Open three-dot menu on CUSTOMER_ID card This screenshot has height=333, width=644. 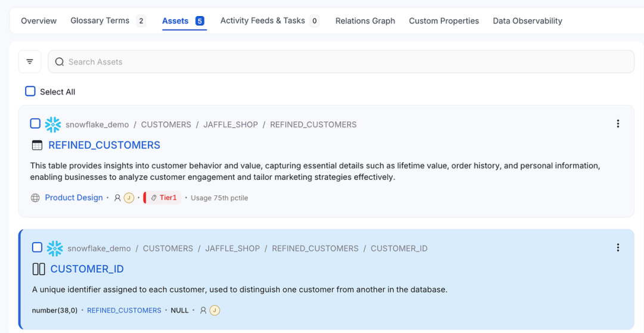pos(618,248)
